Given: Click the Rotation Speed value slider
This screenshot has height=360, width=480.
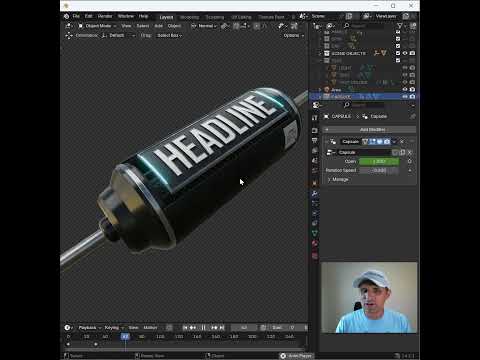Looking at the screenshot, I should [x=379, y=170].
